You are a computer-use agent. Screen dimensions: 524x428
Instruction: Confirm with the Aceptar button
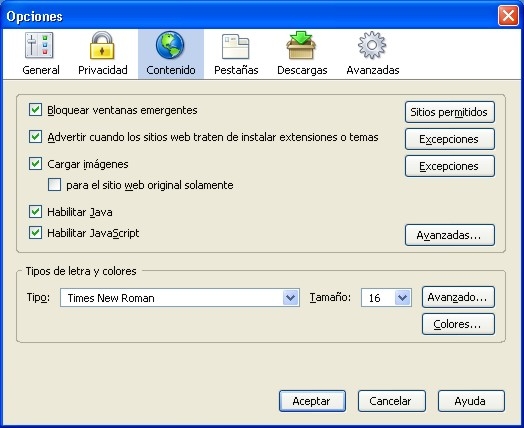[x=312, y=401]
